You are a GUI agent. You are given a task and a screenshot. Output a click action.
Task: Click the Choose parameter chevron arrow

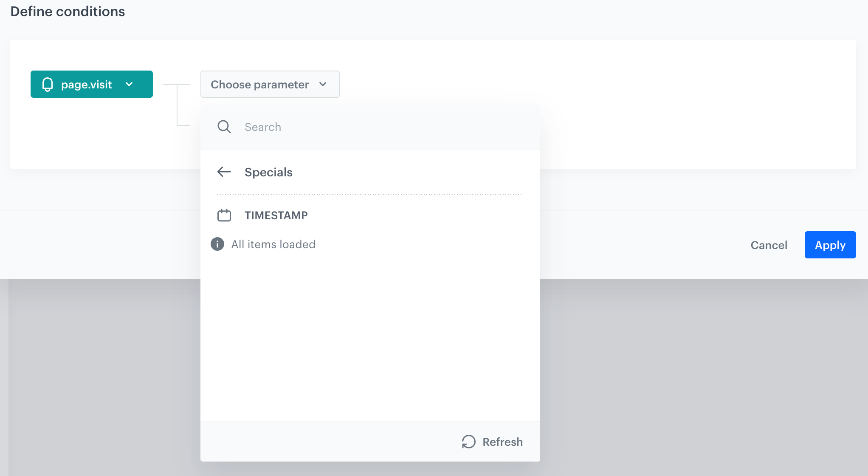(323, 84)
